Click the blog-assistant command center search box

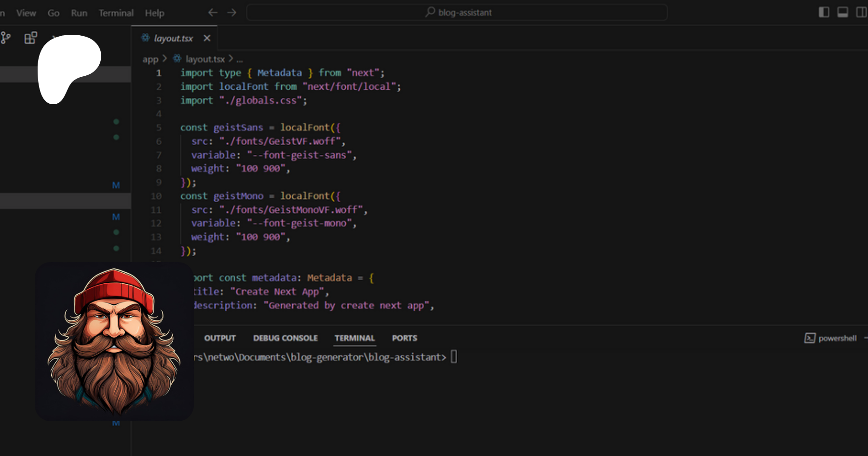click(x=457, y=13)
